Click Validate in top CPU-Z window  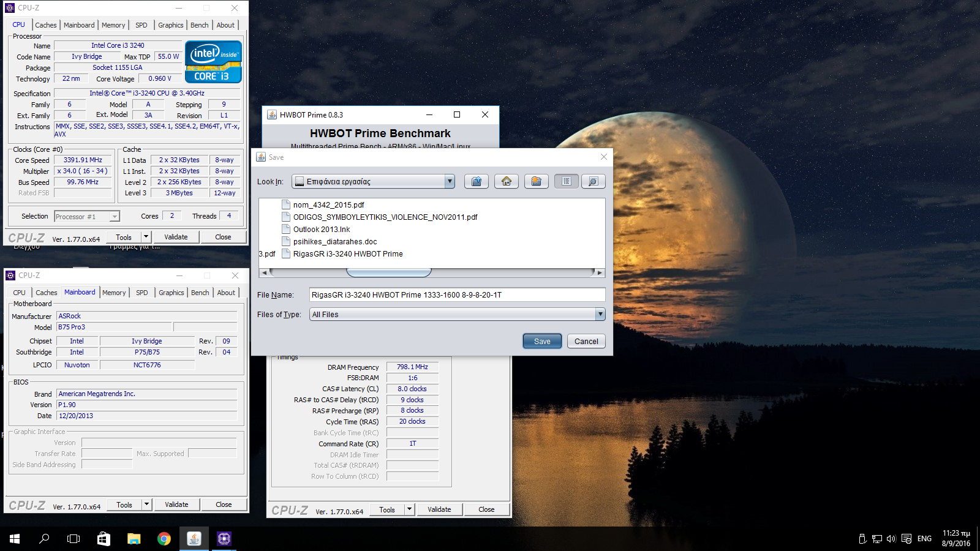[176, 237]
